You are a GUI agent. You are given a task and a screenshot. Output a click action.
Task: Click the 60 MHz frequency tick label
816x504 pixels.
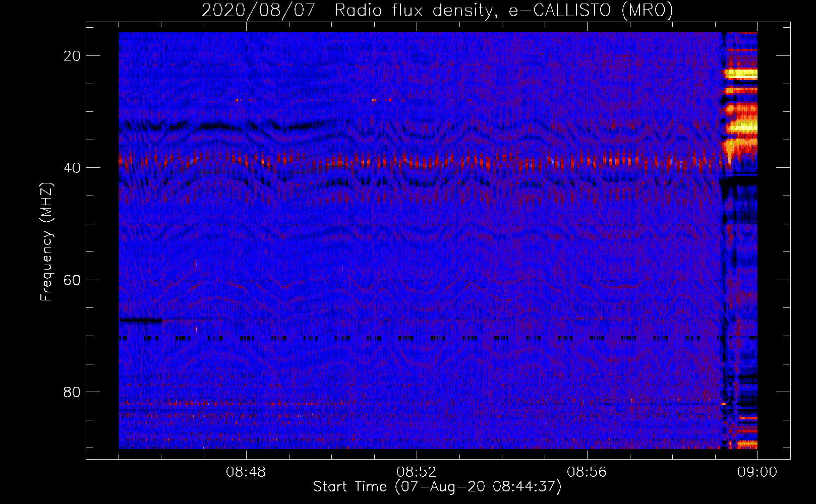pyautogui.click(x=73, y=280)
